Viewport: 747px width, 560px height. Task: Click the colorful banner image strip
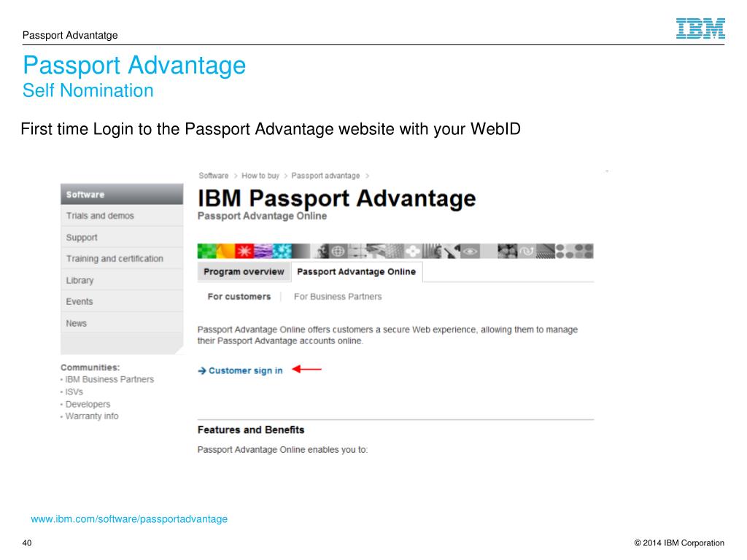point(395,251)
